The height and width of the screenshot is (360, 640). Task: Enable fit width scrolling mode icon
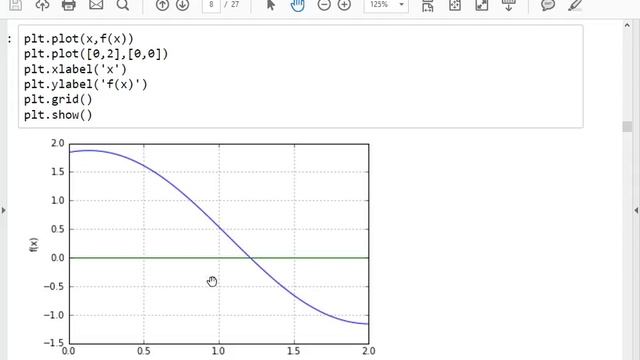428,5
